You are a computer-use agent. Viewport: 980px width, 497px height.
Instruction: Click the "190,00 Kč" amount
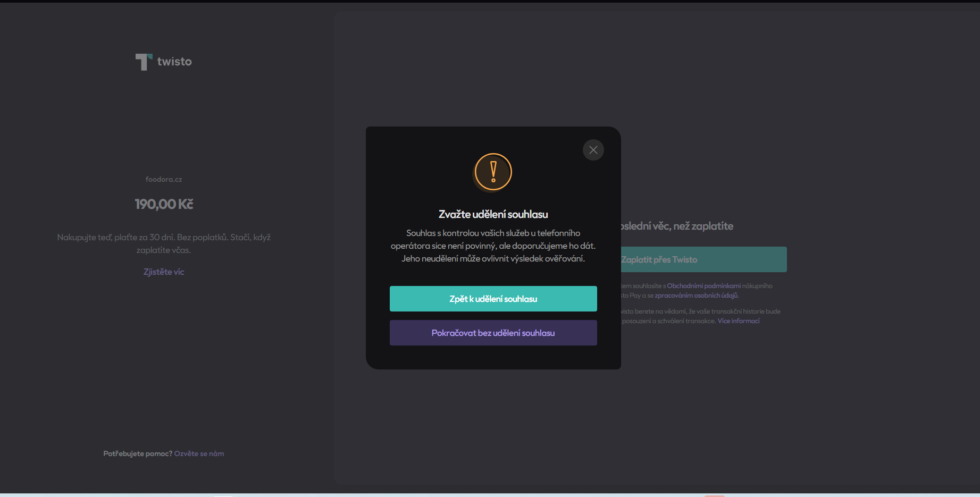pyautogui.click(x=164, y=204)
